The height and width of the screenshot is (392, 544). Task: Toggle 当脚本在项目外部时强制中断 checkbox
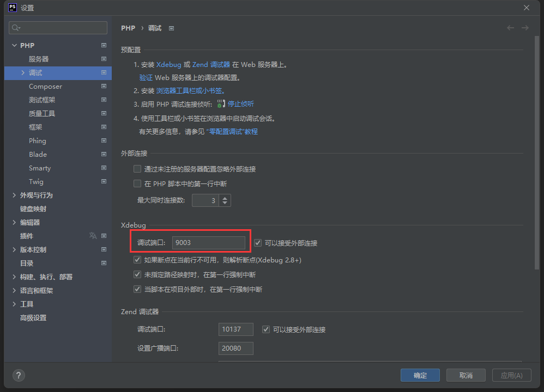(137, 289)
